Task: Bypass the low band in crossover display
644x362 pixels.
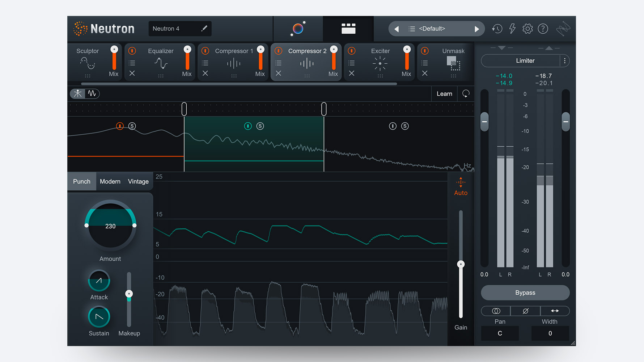Action: point(120,126)
